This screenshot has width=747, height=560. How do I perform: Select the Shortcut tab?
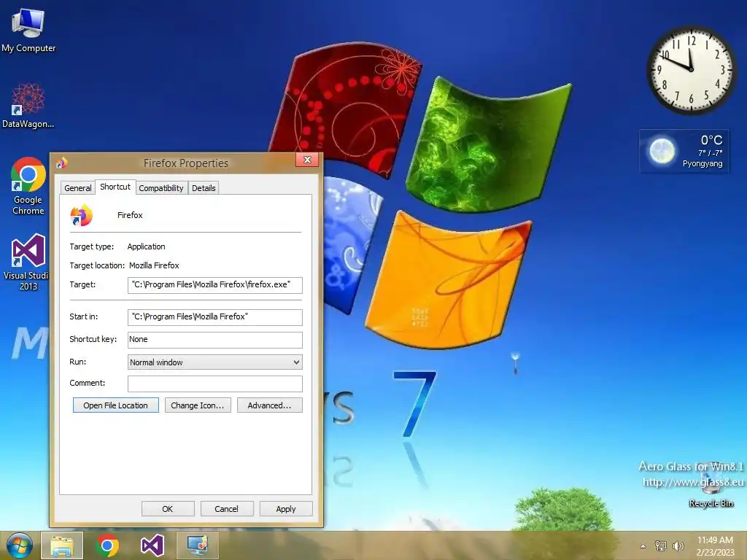tap(115, 187)
